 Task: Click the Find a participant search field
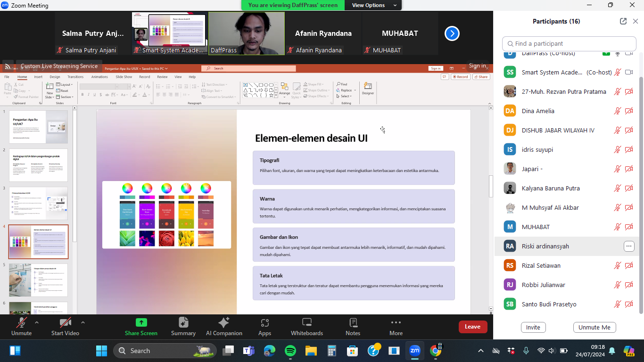(x=569, y=44)
